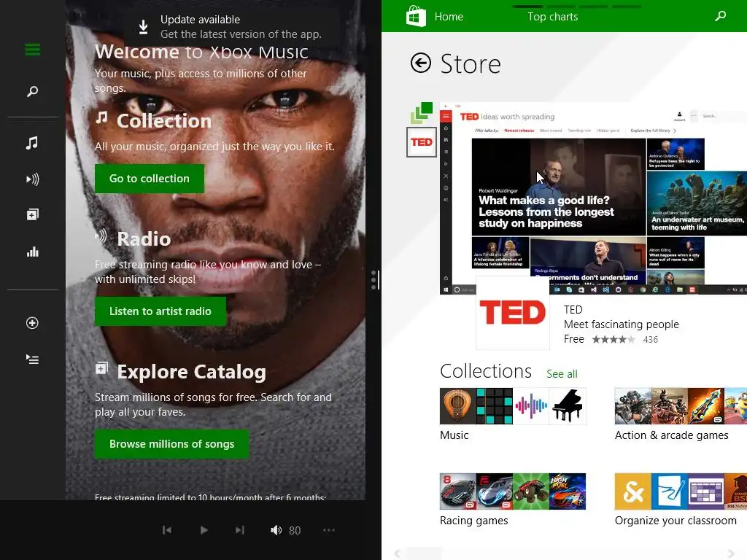The height and width of the screenshot is (560, 747).
Task: Open the Explore Catalog heading
Action: [x=192, y=372]
